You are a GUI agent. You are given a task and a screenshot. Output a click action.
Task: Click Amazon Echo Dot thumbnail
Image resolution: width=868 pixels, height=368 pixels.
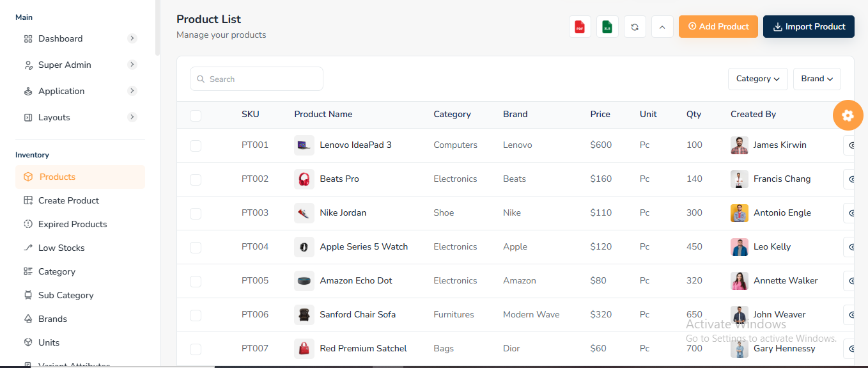coord(304,281)
